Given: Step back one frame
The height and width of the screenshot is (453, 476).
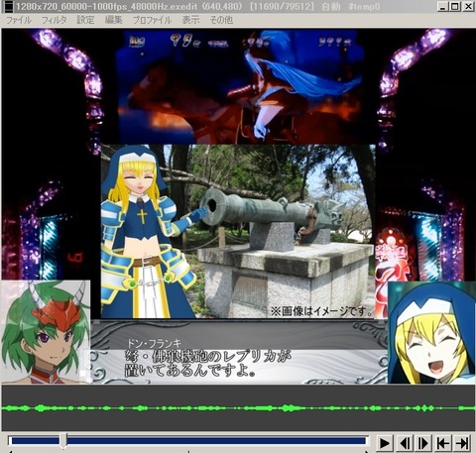Looking at the screenshot, I should 404,443.
